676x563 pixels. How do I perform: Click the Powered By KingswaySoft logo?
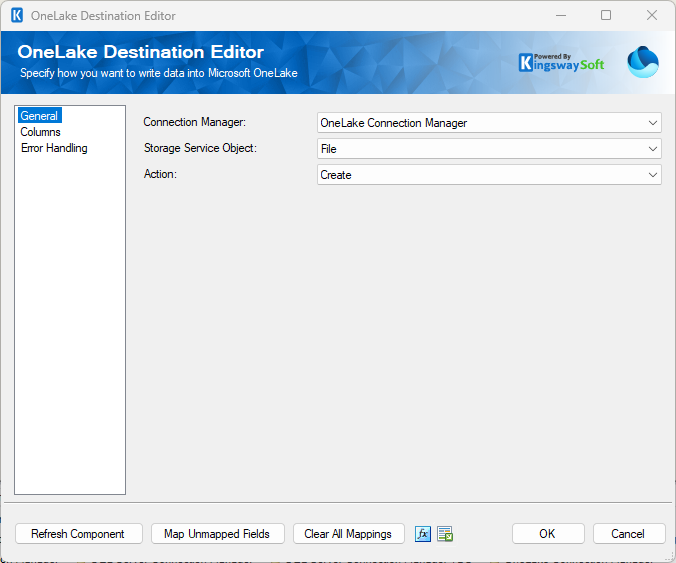point(562,63)
